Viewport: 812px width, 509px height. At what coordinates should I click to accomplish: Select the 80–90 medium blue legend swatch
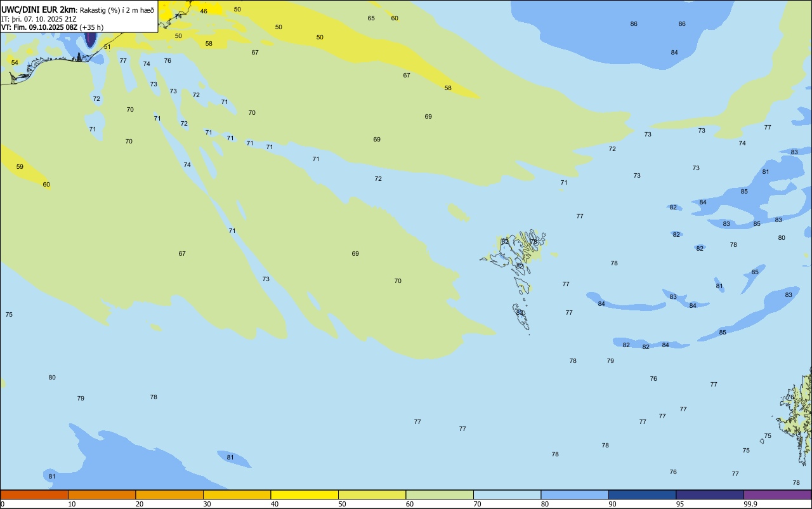(x=575, y=494)
